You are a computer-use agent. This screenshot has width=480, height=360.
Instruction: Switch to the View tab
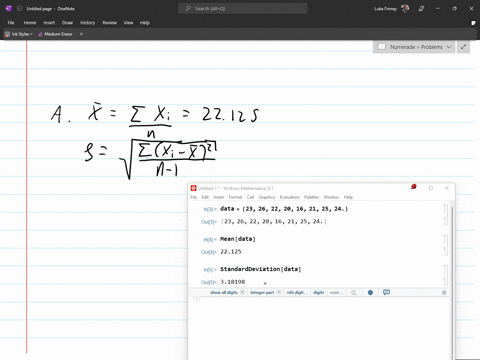tap(128, 23)
